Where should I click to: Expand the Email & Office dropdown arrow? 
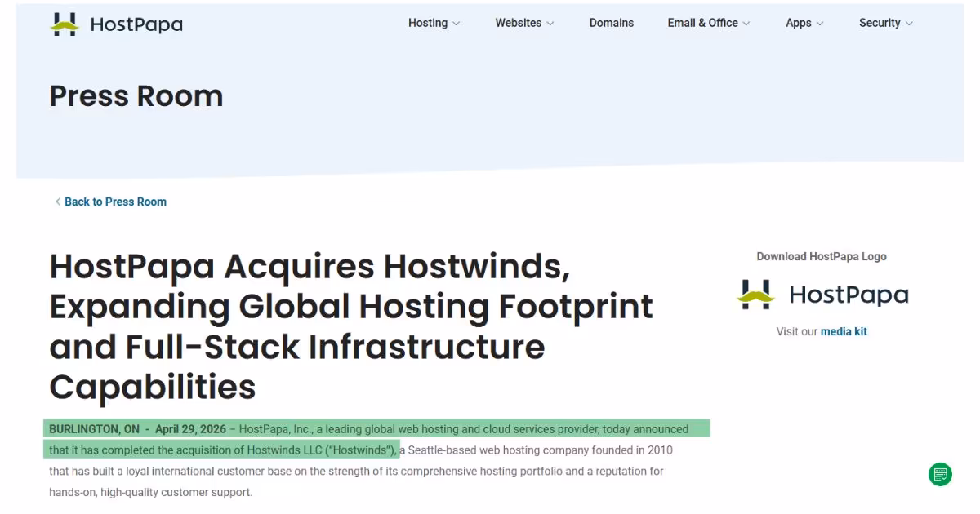pos(746,24)
